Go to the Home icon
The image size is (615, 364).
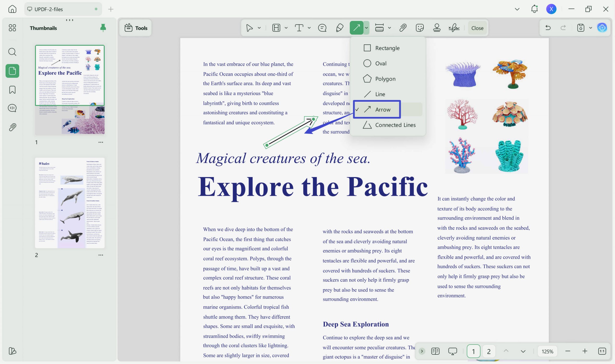(x=12, y=9)
